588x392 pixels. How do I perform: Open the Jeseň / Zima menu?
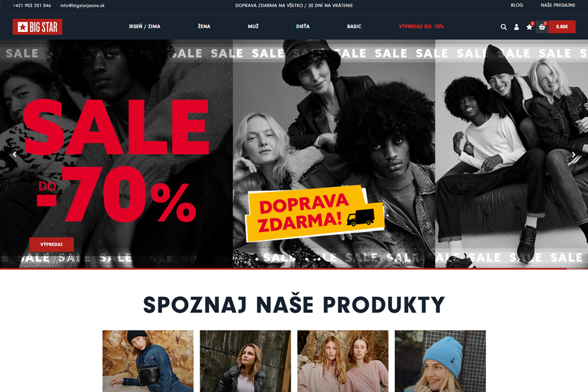click(x=145, y=26)
